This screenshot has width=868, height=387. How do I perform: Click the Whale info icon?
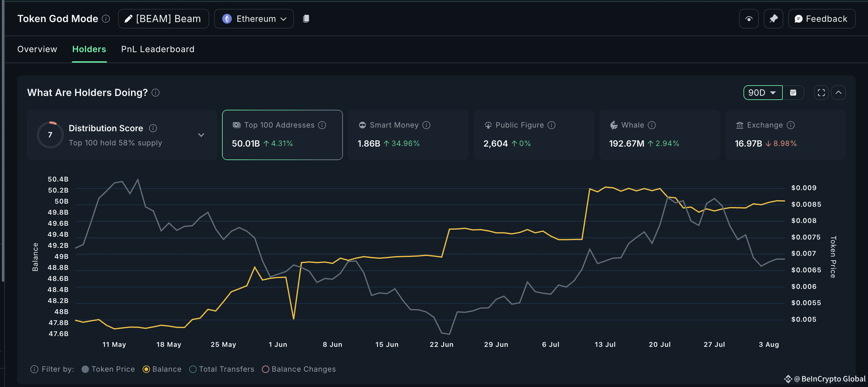pos(652,125)
